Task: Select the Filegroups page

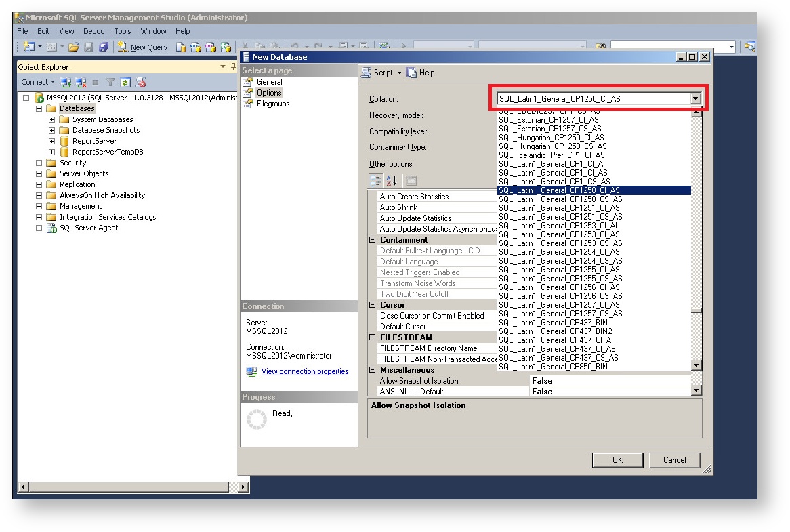Action: click(272, 104)
